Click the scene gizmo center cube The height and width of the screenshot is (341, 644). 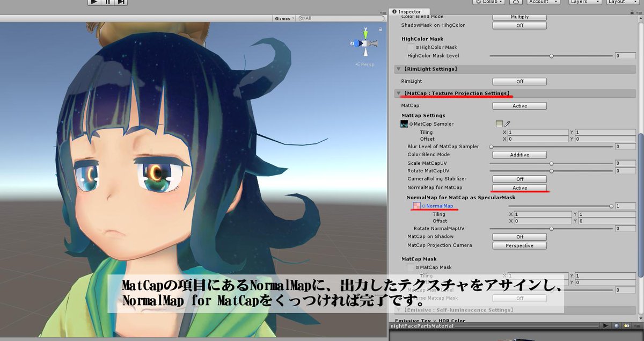point(365,43)
